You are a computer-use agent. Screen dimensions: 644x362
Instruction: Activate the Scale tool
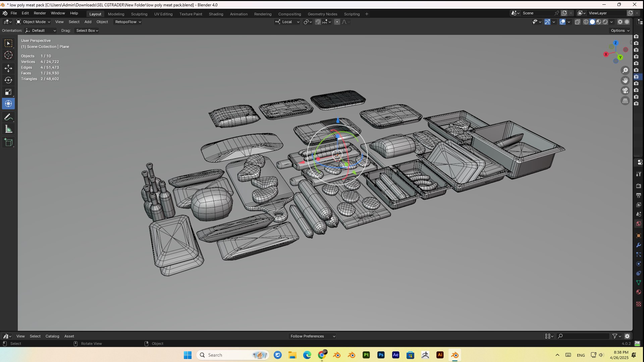[8, 92]
